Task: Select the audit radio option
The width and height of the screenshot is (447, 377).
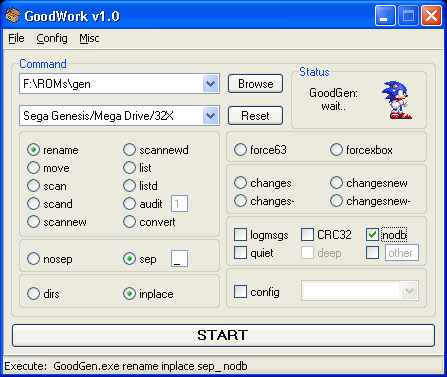Action: [129, 204]
